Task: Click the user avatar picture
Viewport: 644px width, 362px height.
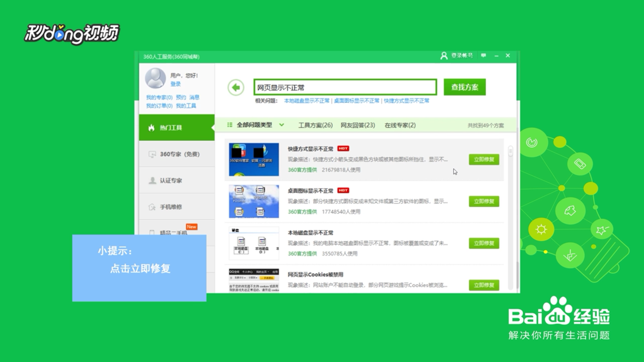Action: click(x=155, y=78)
